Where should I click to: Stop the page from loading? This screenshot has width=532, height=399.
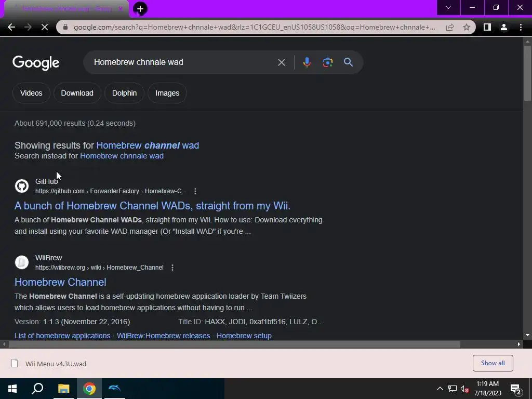coord(45,27)
